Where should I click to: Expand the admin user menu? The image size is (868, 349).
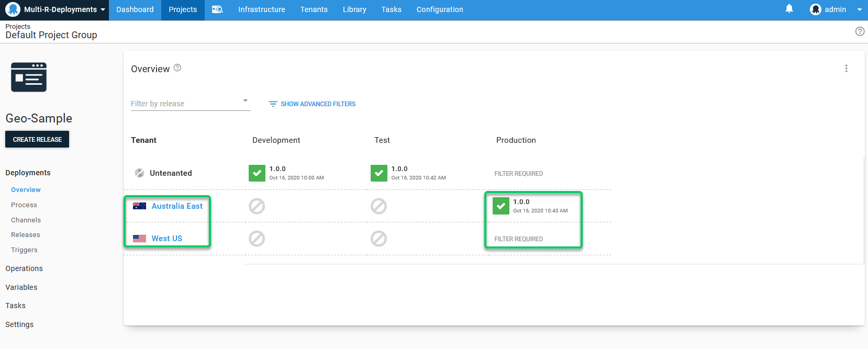836,9
